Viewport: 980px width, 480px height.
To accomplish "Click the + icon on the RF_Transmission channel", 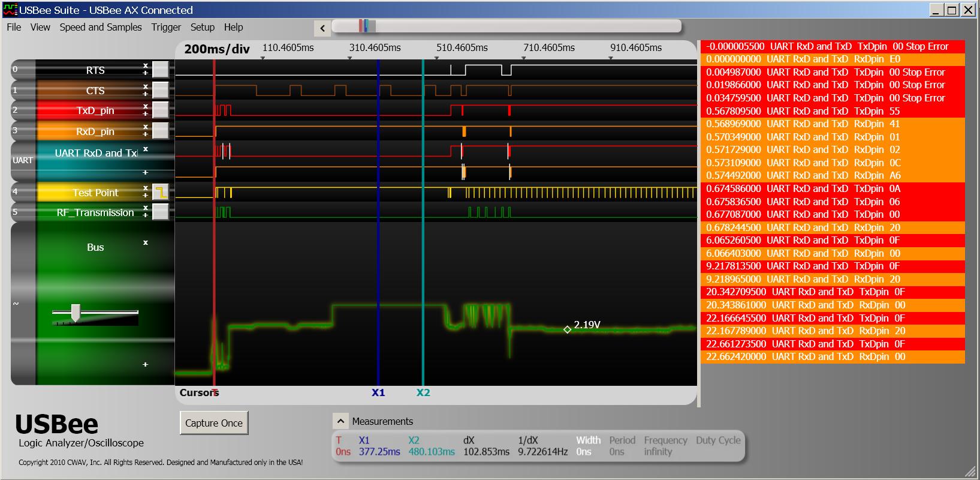I will (x=145, y=215).
